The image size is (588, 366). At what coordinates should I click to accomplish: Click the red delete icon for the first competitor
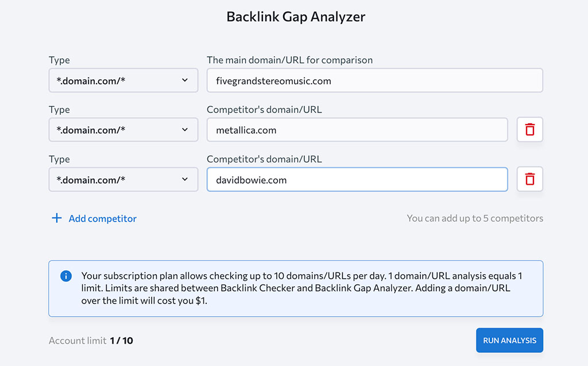pos(529,130)
